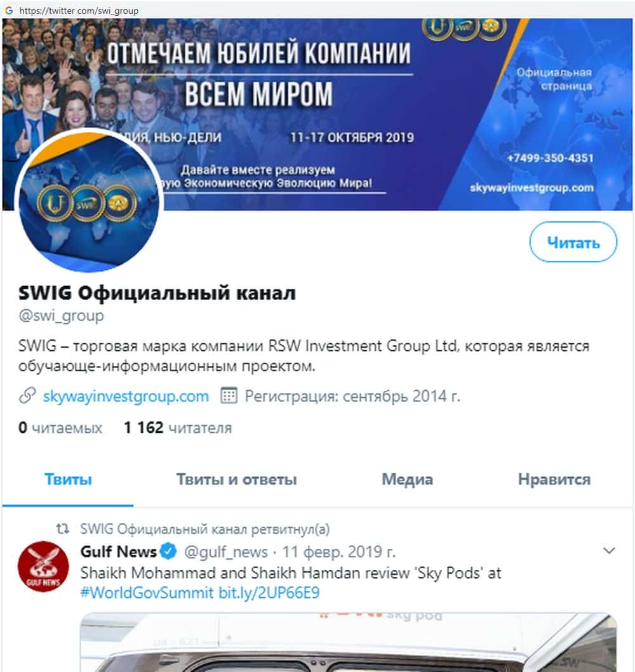Viewport: 635px width, 672px height.
Task: Click the Читать follow button
Action: click(x=573, y=242)
